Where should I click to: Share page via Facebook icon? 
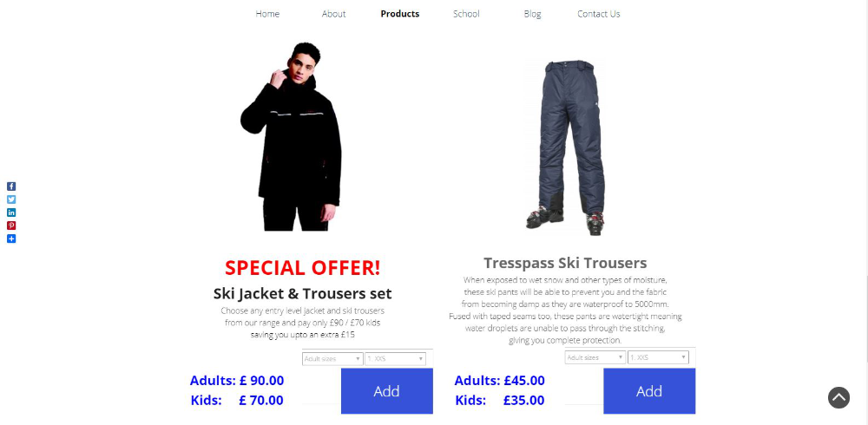[11, 186]
